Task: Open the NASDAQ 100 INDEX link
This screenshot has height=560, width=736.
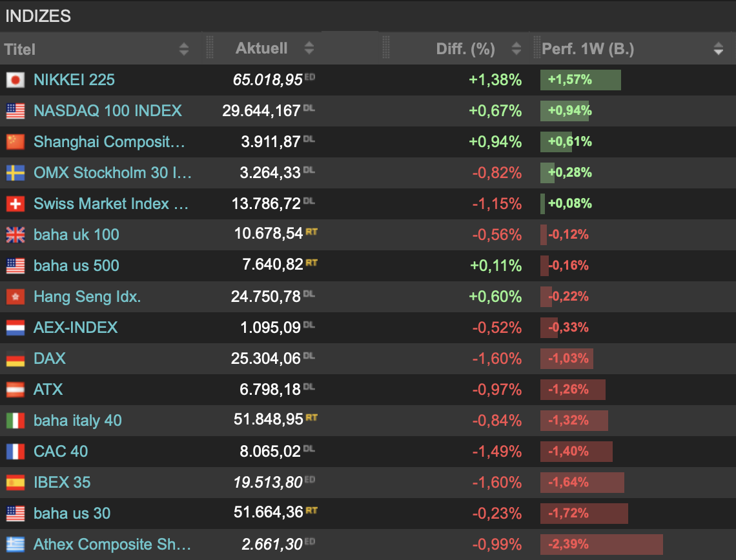Action: (x=108, y=111)
